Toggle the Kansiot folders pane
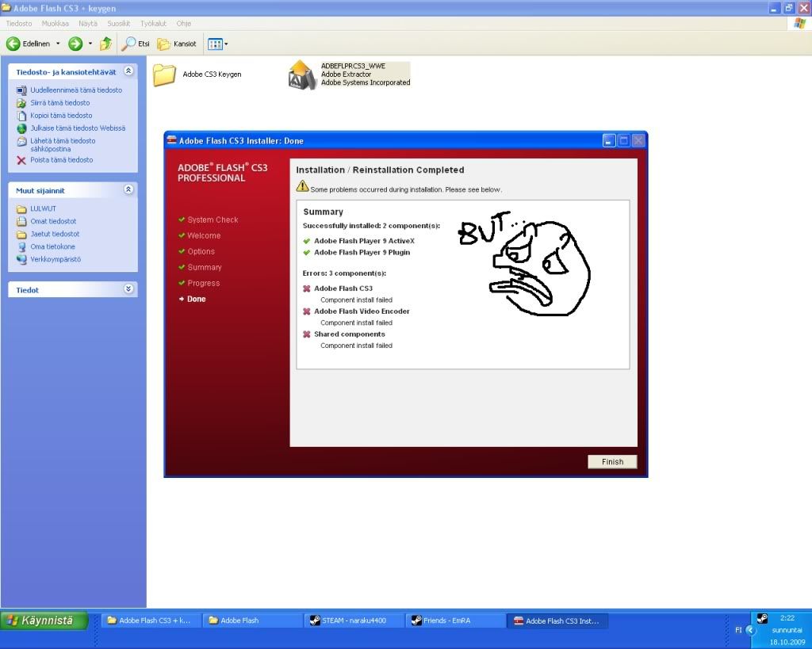The image size is (812, 649). click(177, 44)
